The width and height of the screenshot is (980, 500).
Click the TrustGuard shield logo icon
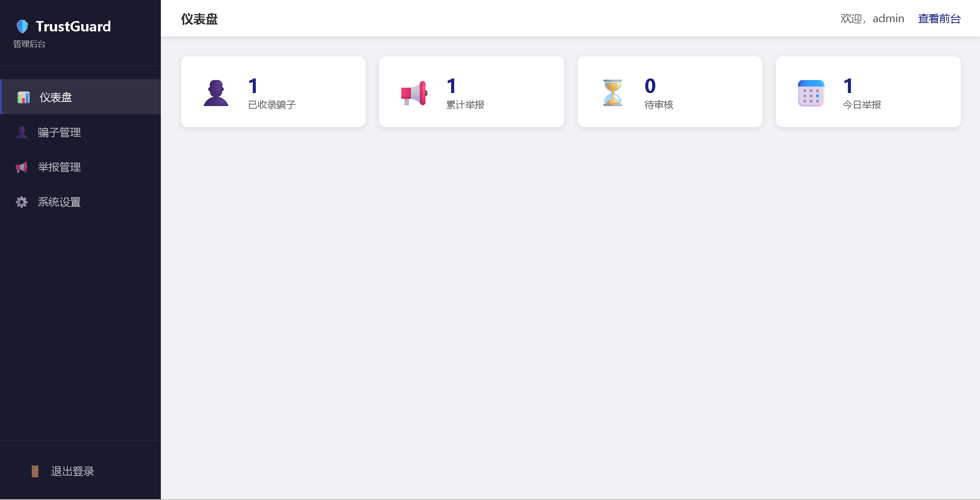(x=23, y=26)
